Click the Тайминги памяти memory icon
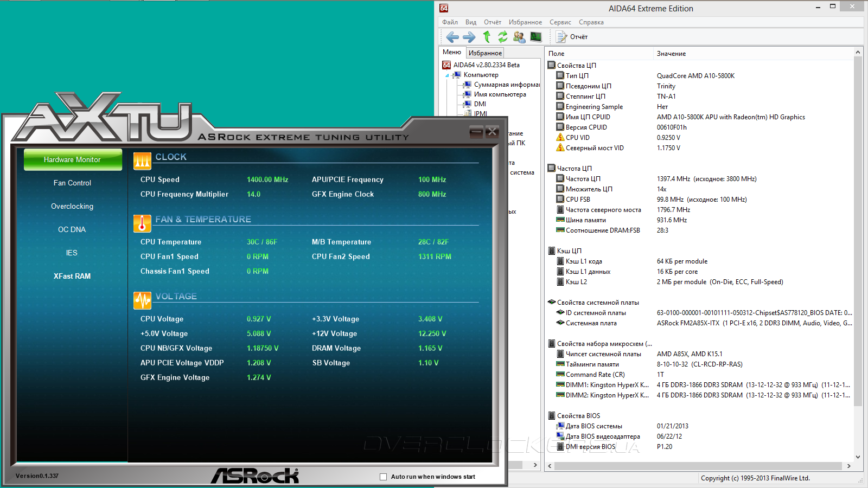The width and height of the screenshot is (868, 488). point(560,364)
